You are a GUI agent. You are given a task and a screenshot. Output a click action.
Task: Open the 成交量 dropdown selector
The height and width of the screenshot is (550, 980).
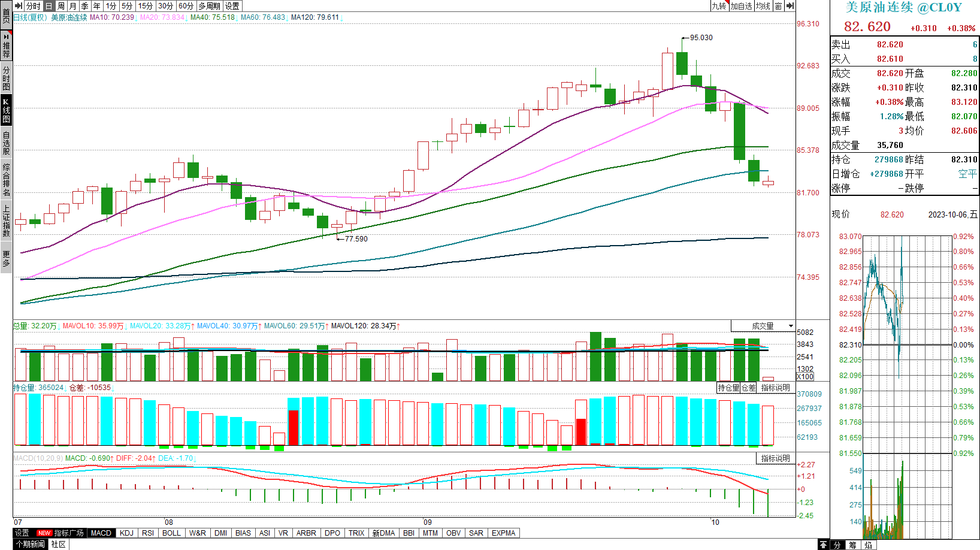click(763, 326)
